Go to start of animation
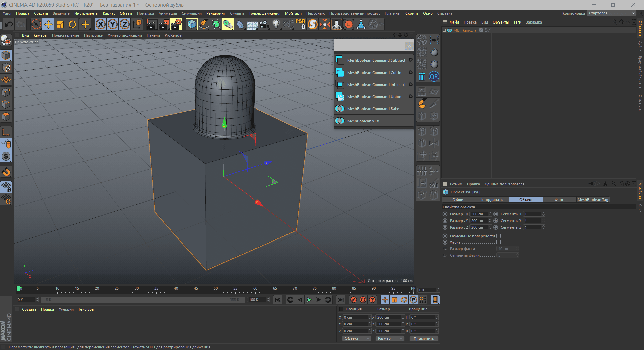 coord(278,300)
